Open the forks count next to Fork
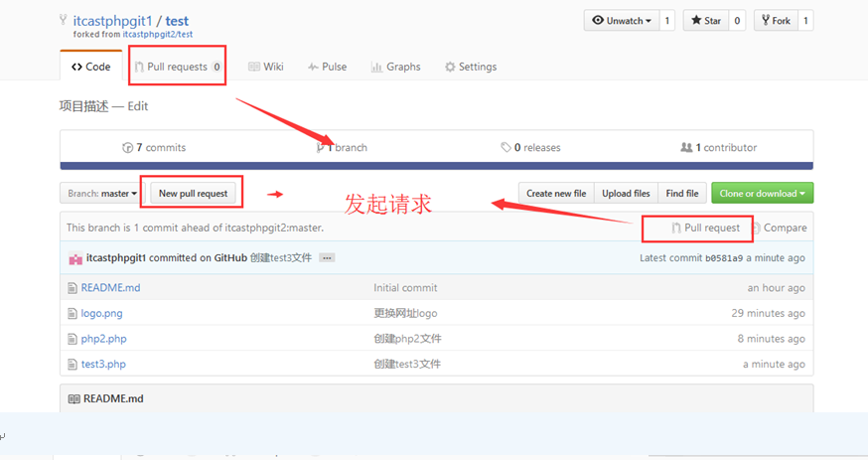 (x=805, y=21)
